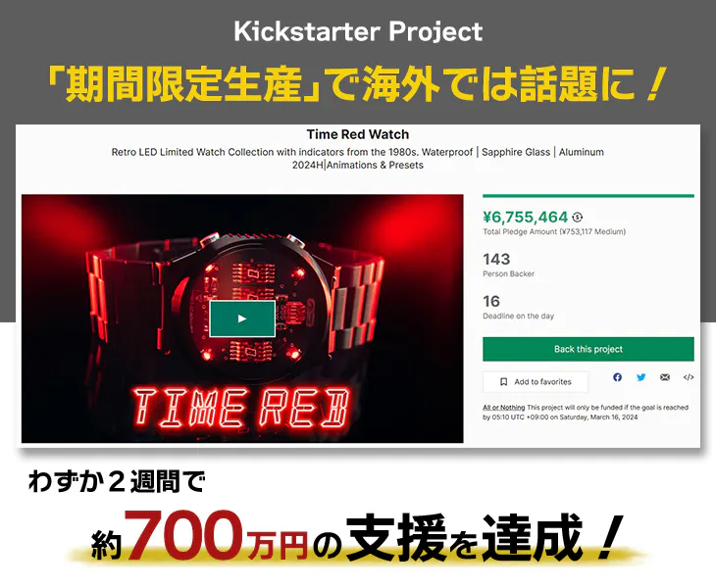Click the 143 Person Backer count
The width and height of the screenshot is (716, 588).
pyautogui.click(x=508, y=265)
